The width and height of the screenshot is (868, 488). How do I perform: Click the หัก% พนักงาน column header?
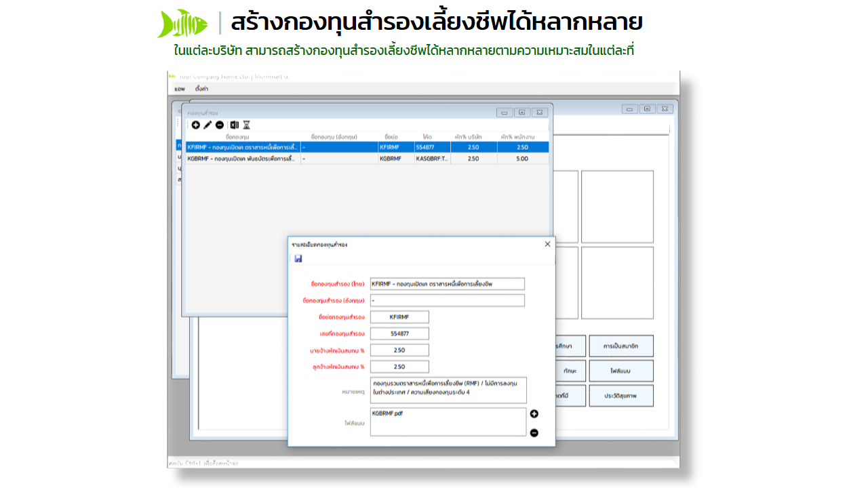coord(523,137)
